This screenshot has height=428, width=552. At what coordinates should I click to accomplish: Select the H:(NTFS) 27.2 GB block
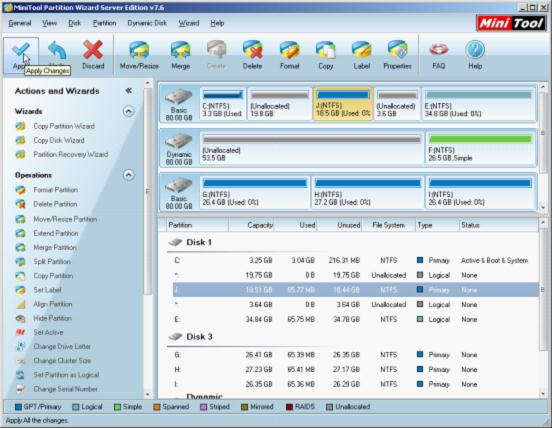click(x=368, y=192)
